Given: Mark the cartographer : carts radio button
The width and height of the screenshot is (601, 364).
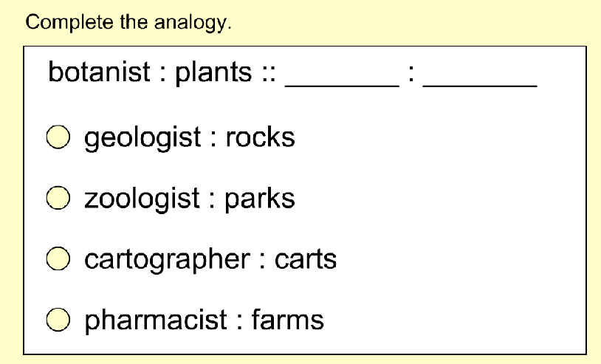Looking at the screenshot, I should point(58,258).
